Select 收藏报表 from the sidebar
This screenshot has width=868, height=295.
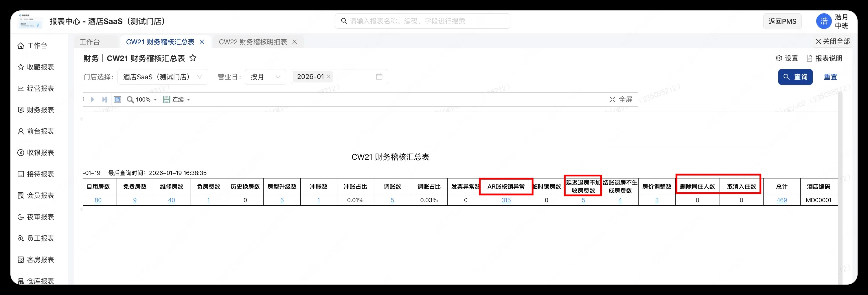(x=41, y=67)
